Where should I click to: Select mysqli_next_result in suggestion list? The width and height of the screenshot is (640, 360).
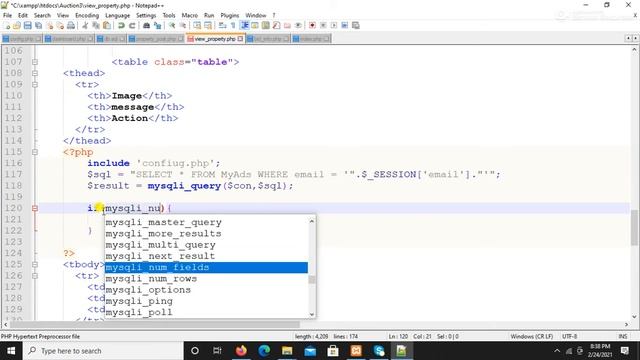pyautogui.click(x=160, y=256)
